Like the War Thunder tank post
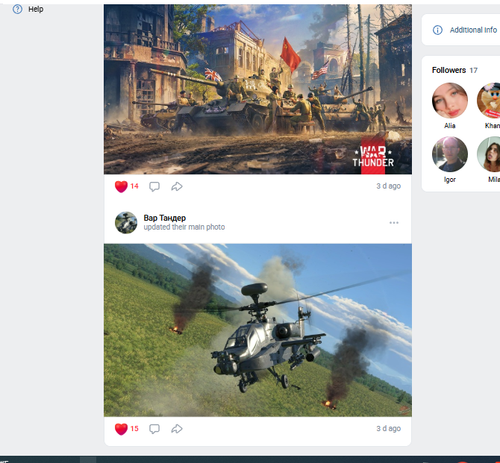 pos(121,186)
